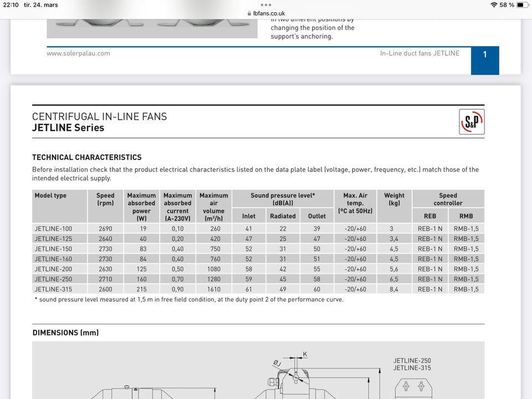
Task: Tap the 'Speed (rpm)' column header
Action: tap(105, 206)
